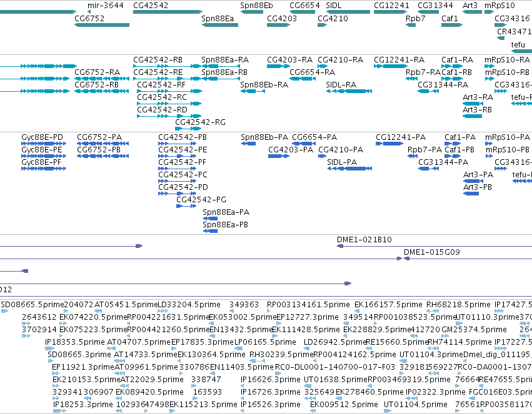Click protein CG42542-PG label
The height and width of the screenshot is (414, 532).
pos(201,200)
